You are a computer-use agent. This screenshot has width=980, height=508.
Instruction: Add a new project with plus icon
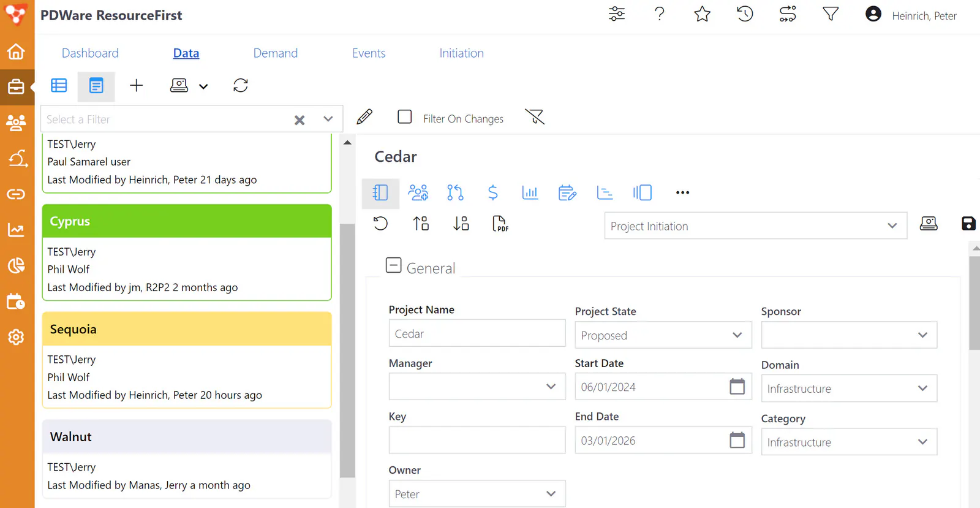coord(137,85)
